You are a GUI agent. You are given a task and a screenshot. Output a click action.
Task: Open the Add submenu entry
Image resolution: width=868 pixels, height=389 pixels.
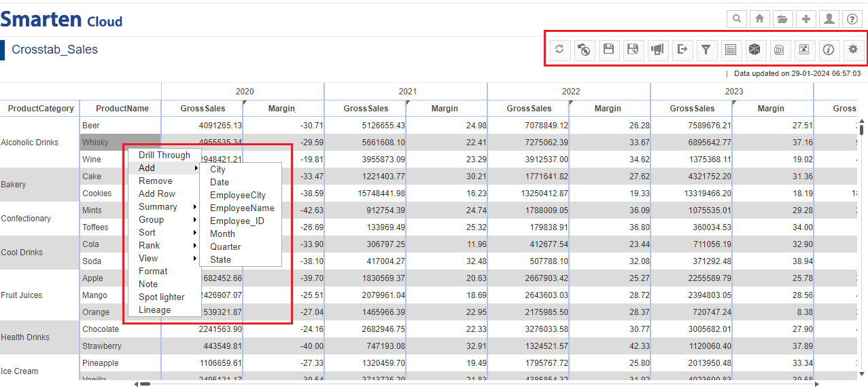pyautogui.click(x=164, y=168)
